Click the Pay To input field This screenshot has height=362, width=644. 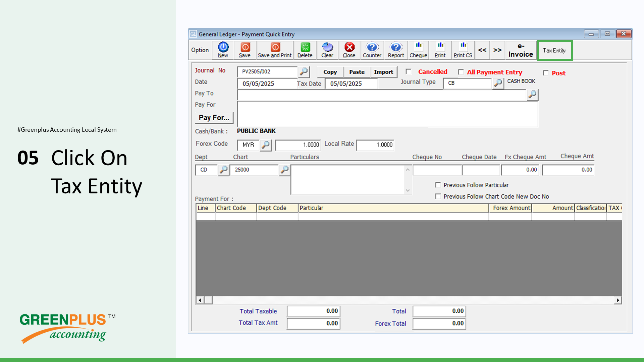coord(382,95)
